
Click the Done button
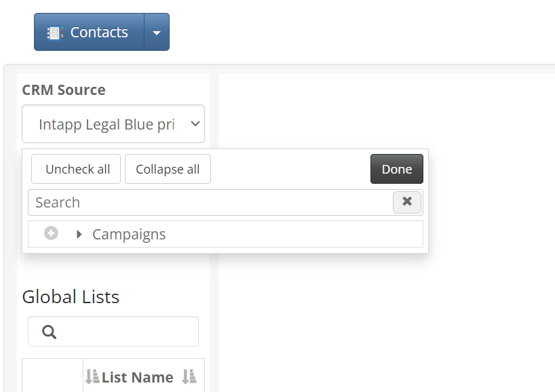pyautogui.click(x=397, y=169)
